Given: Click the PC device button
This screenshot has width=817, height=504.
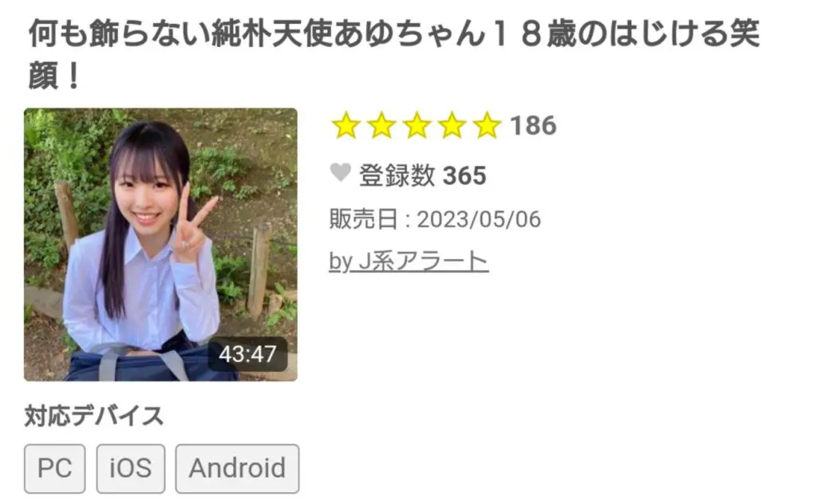Looking at the screenshot, I should pyautogui.click(x=55, y=469).
